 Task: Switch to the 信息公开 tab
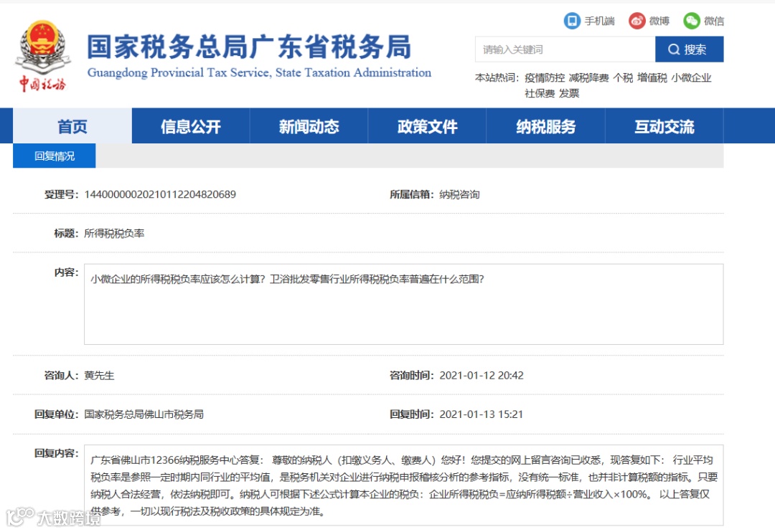point(190,126)
